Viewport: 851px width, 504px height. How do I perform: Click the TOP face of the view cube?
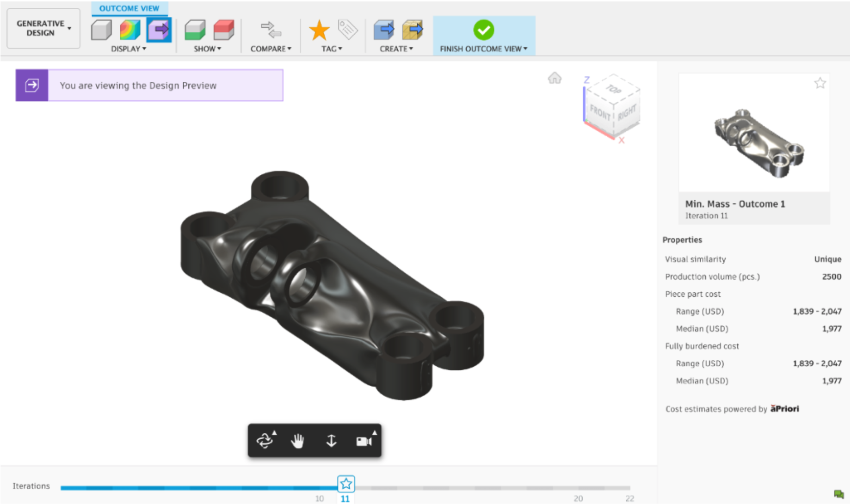614,89
